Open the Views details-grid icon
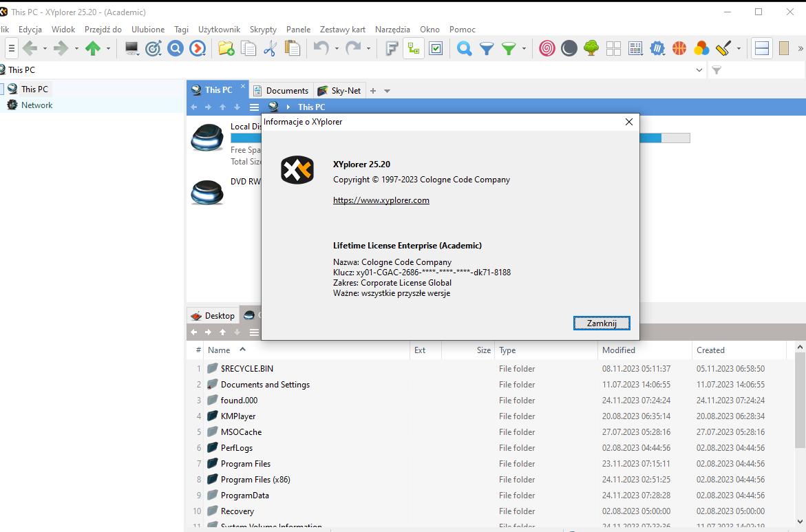The height and width of the screenshot is (532, 806). point(635,49)
